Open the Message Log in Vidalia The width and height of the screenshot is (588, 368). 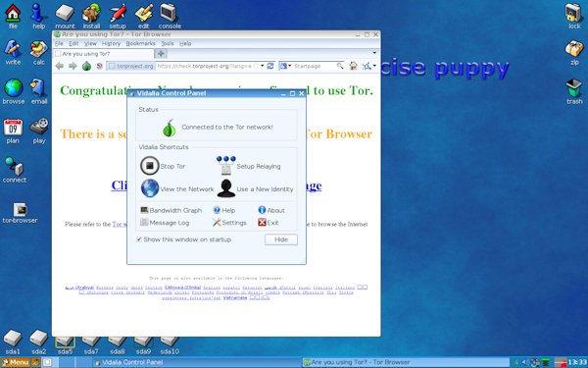pos(165,223)
